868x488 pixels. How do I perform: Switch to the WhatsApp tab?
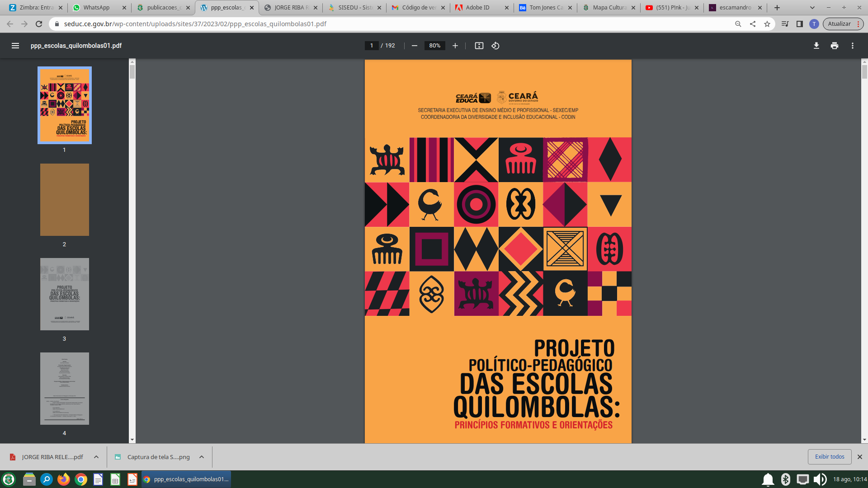(96, 8)
